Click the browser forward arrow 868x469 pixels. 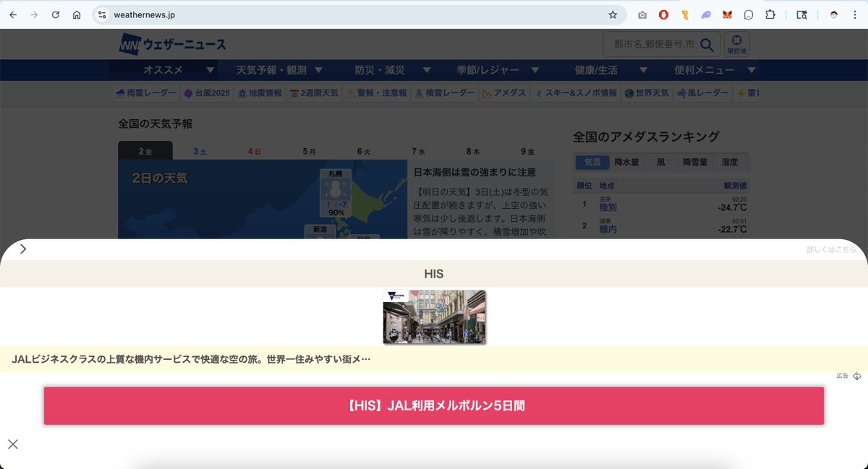33,14
